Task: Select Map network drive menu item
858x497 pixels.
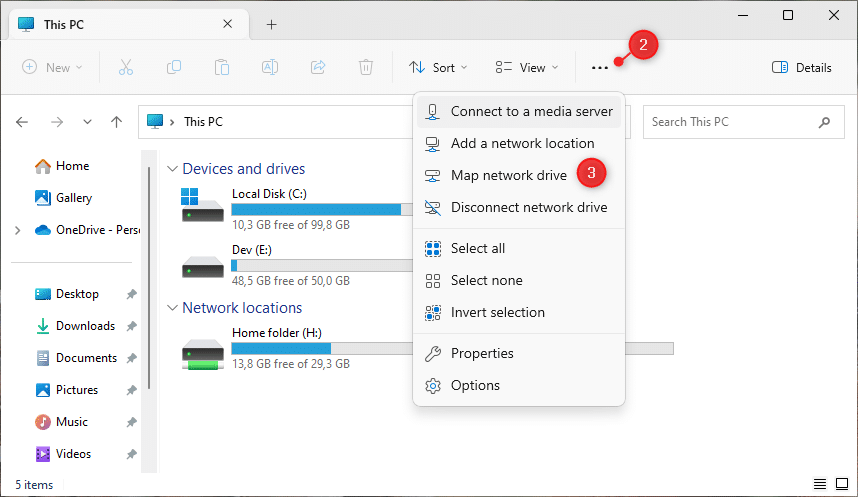Action: tap(508, 175)
